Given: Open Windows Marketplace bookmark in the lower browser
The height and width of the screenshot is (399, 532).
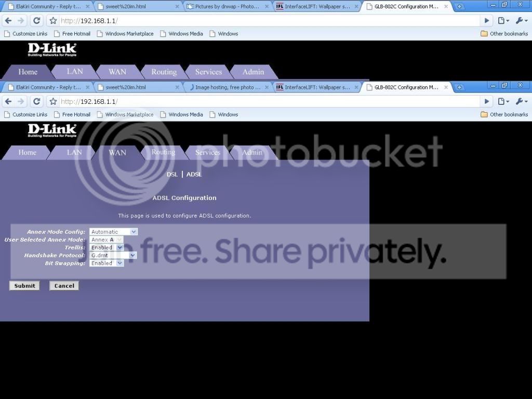Looking at the screenshot, I should click(x=125, y=114).
